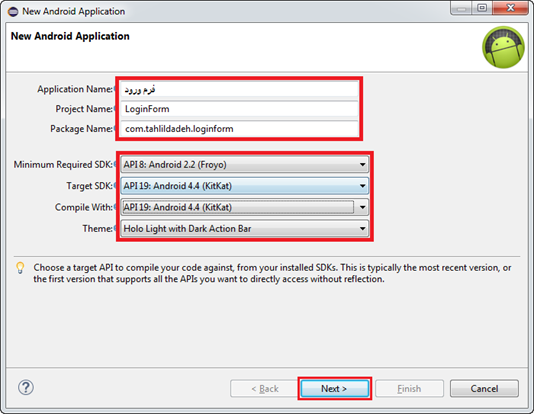The image size is (534, 414).
Task: Click info marker beside Target SDK
Action: [114, 186]
